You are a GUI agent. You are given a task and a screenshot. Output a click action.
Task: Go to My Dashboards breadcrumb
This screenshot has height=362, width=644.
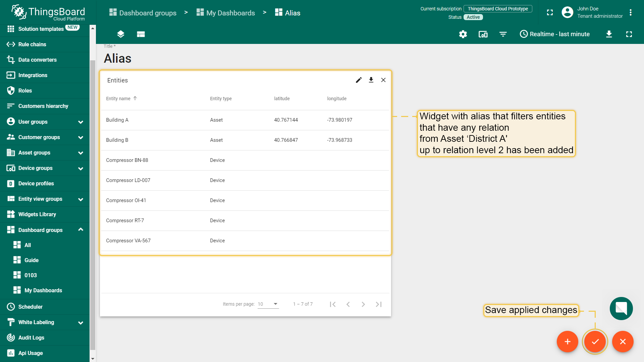tap(225, 13)
